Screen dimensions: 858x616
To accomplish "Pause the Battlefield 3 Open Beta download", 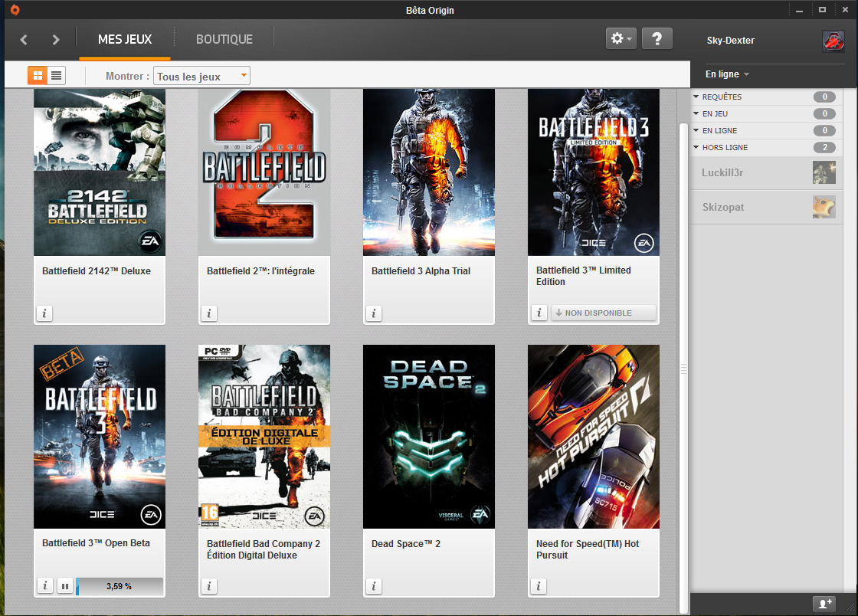I will [65, 586].
